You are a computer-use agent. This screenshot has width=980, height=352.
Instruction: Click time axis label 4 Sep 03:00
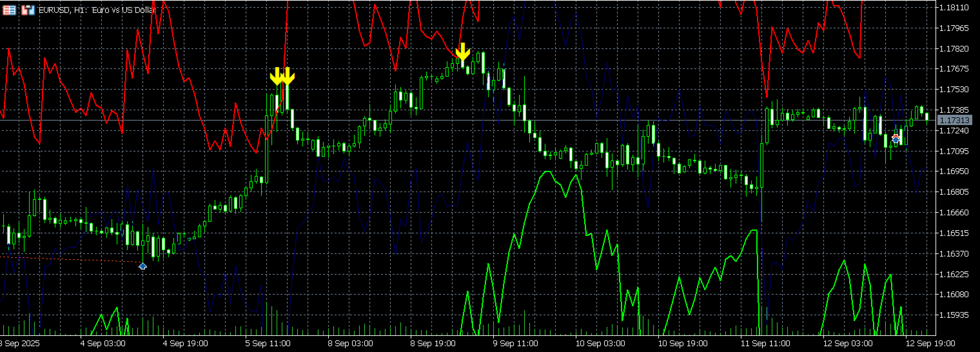point(103,344)
